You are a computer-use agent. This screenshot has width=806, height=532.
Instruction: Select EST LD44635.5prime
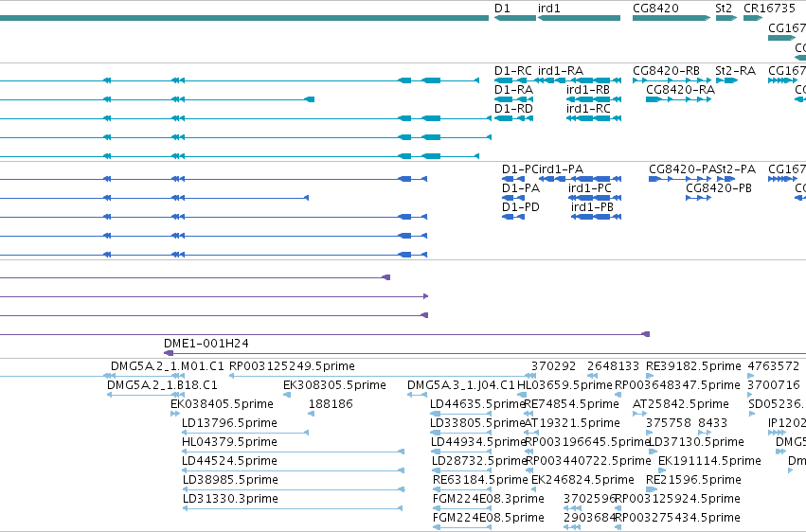click(x=461, y=415)
